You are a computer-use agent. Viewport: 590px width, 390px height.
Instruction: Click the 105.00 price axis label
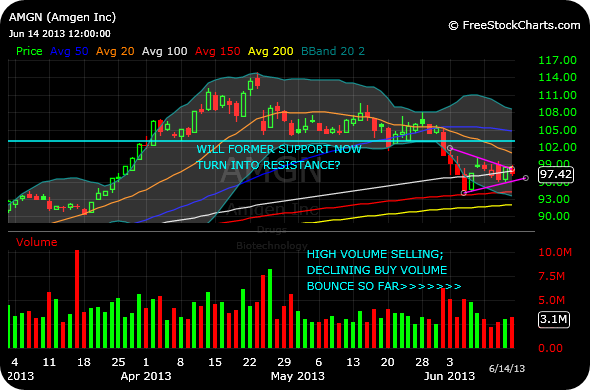click(558, 130)
